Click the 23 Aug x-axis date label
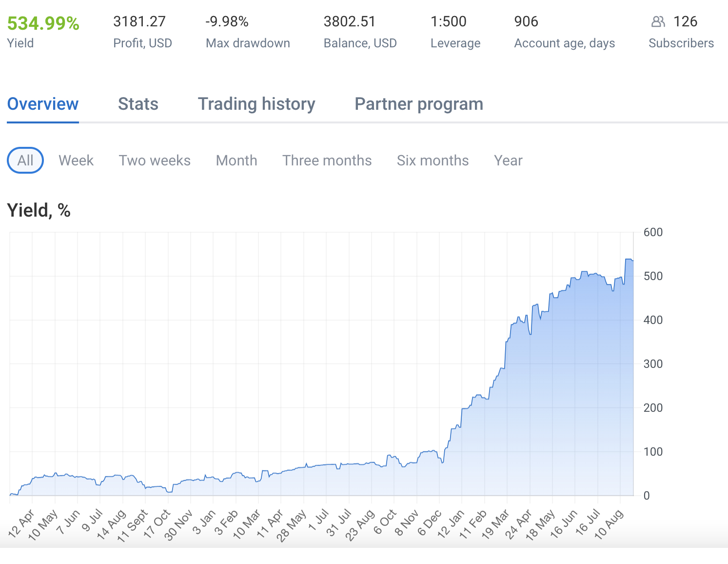The width and height of the screenshot is (728, 564). 360,525
